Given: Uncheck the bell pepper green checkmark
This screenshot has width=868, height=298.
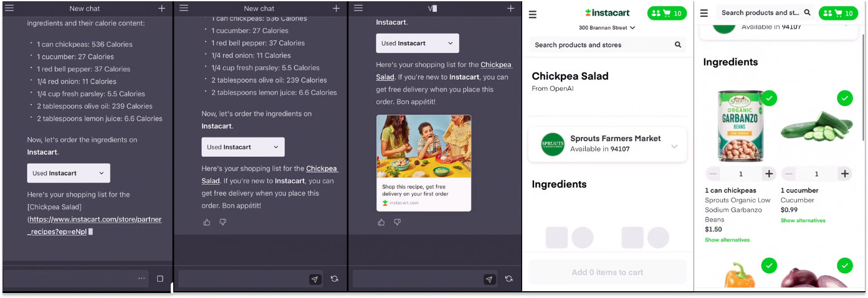Looking at the screenshot, I should [x=769, y=266].
